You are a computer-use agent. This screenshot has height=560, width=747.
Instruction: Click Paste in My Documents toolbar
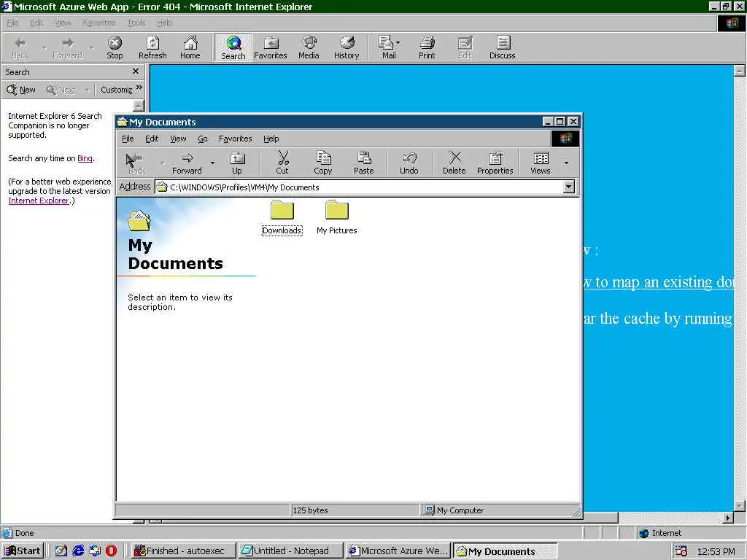(363, 163)
